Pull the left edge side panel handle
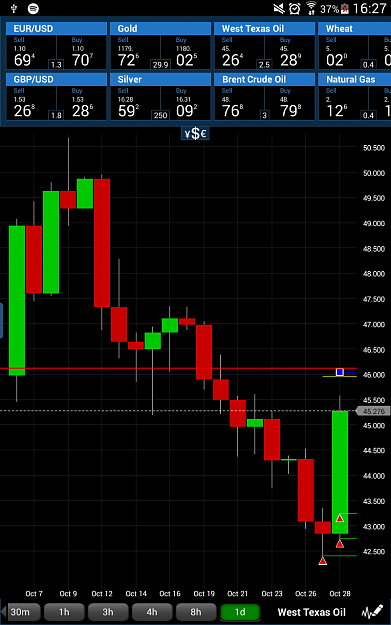 tap(1, 320)
